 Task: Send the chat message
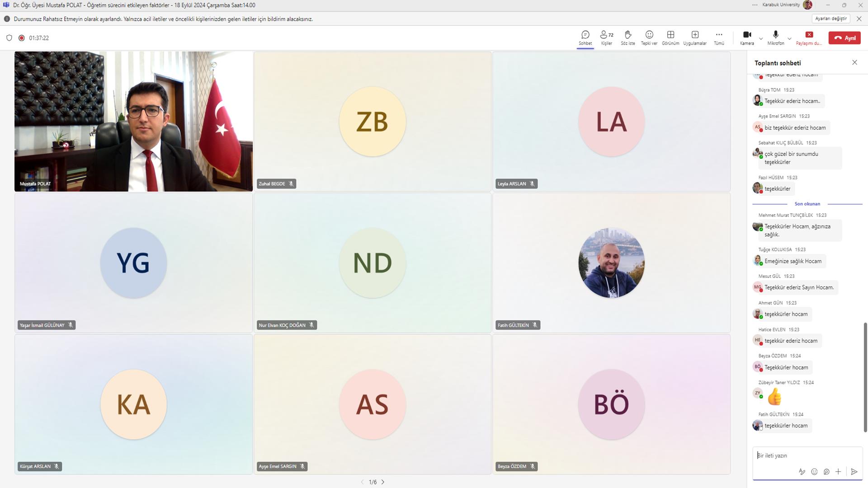(x=854, y=472)
